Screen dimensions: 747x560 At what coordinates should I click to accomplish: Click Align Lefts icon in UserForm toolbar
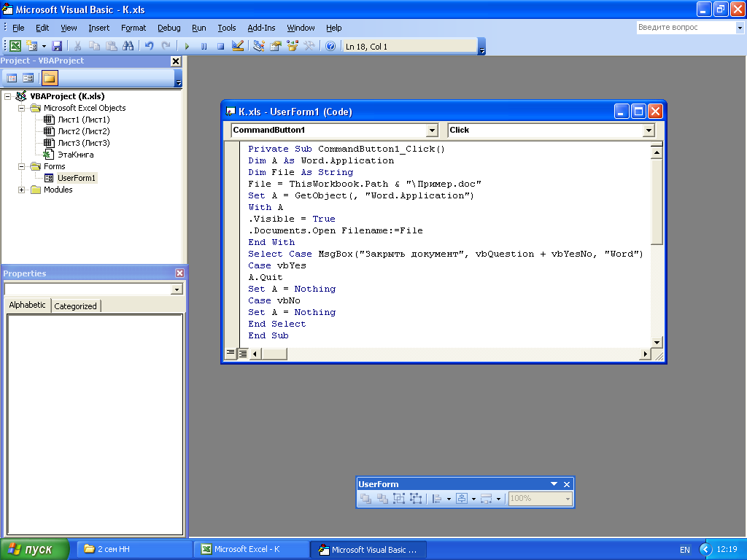437,499
